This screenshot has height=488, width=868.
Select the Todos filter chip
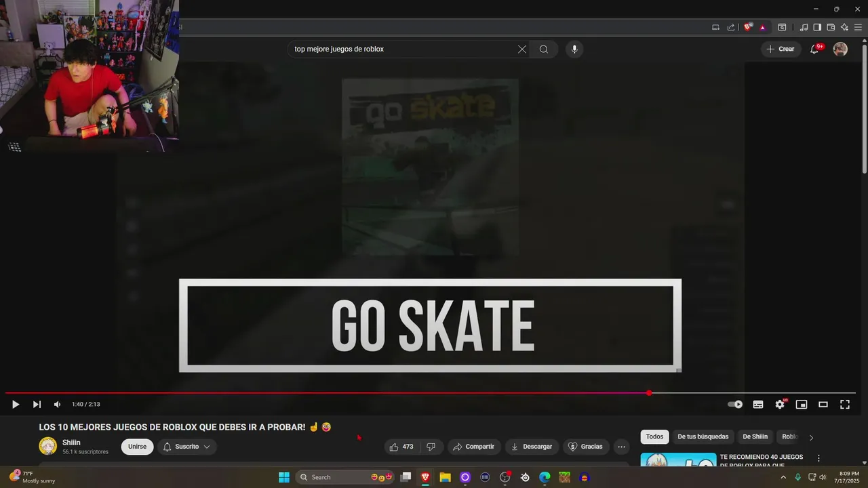tap(654, 437)
